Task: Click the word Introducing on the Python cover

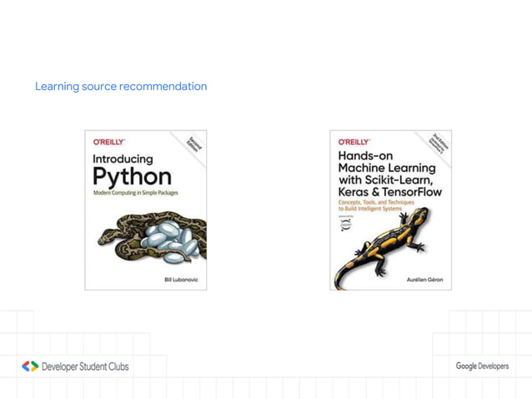Action: point(123,159)
